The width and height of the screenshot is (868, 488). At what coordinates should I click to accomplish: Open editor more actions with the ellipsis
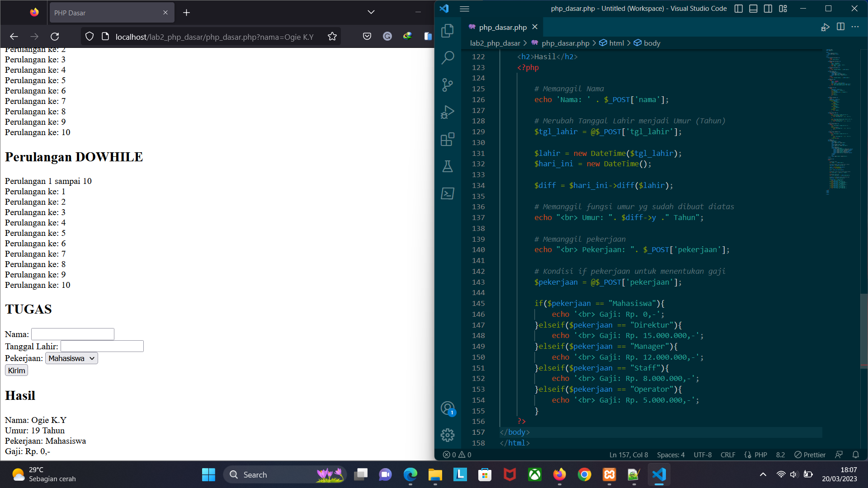[855, 27]
